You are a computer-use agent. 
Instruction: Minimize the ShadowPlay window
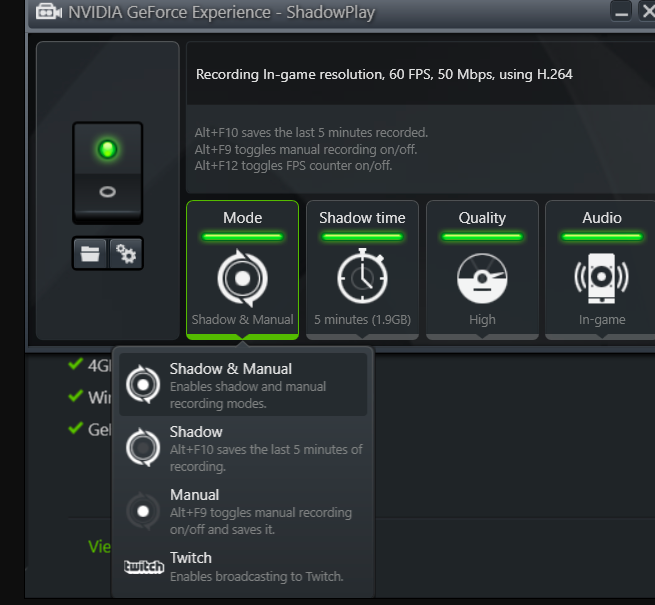pyautogui.click(x=621, y=11)
